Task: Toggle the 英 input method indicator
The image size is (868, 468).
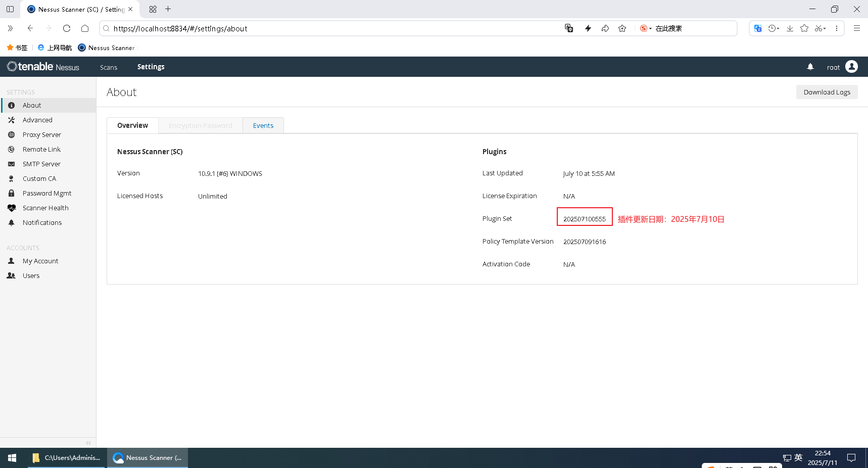Action: click(x=798, y=457)
